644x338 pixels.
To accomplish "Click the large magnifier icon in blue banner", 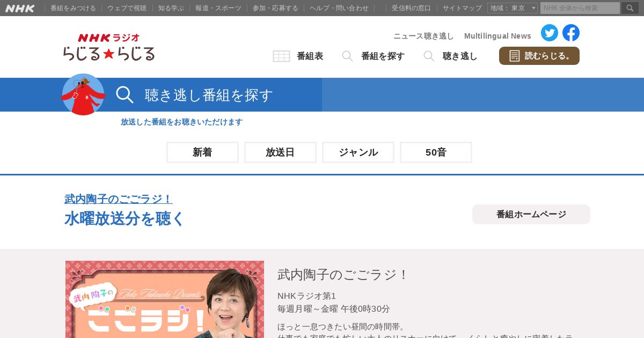I will [125, 95].
